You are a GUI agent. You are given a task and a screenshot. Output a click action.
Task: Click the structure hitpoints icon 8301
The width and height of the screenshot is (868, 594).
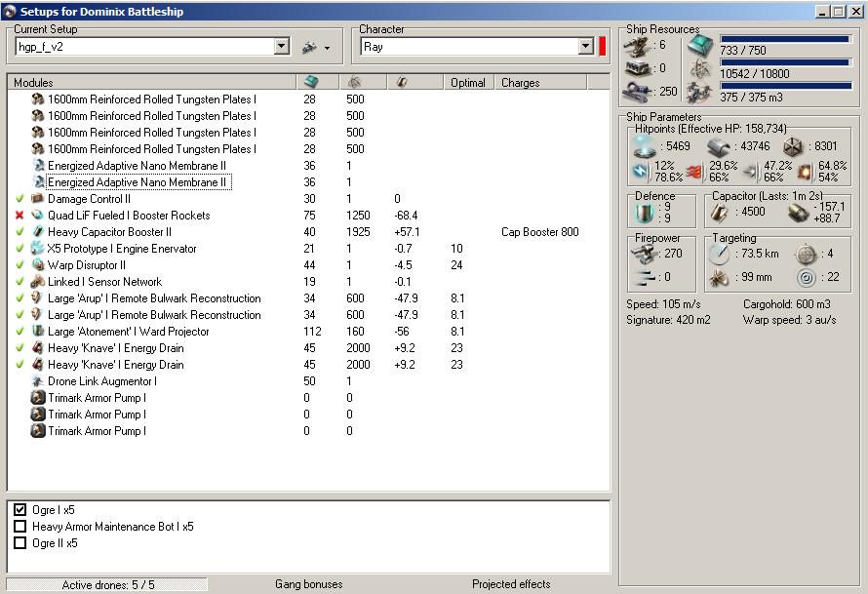[x=793, y=146]
